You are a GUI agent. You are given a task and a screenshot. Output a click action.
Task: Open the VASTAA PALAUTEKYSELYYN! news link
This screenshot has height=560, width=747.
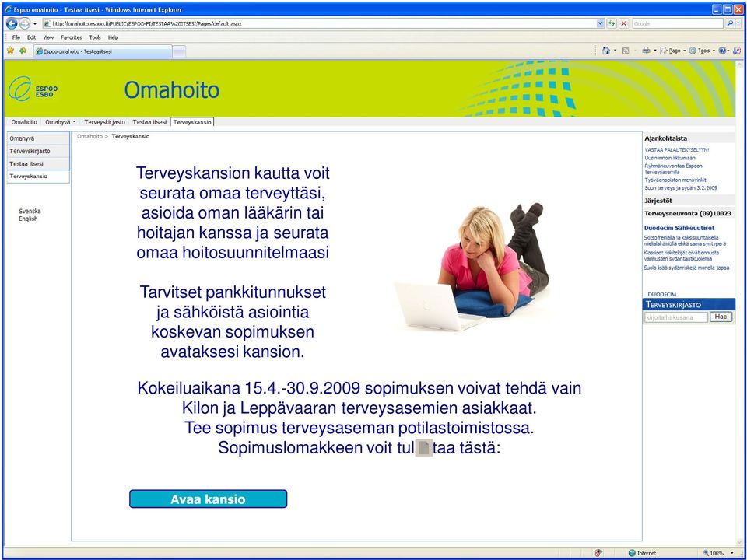[676, 150]
